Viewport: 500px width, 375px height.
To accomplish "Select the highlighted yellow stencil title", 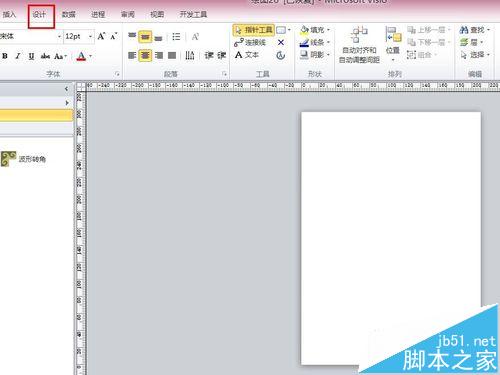I will (36, 116).
